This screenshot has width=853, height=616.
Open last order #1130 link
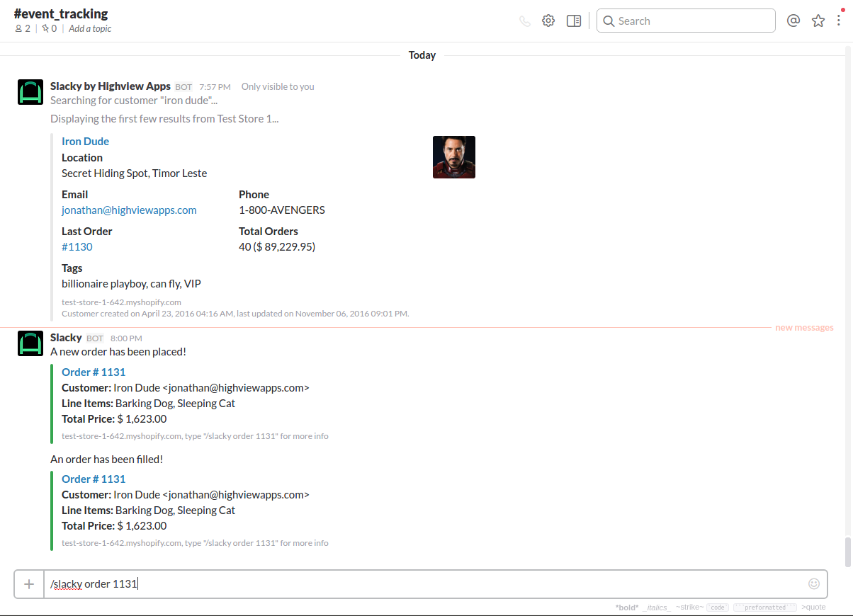pos(77,247)
